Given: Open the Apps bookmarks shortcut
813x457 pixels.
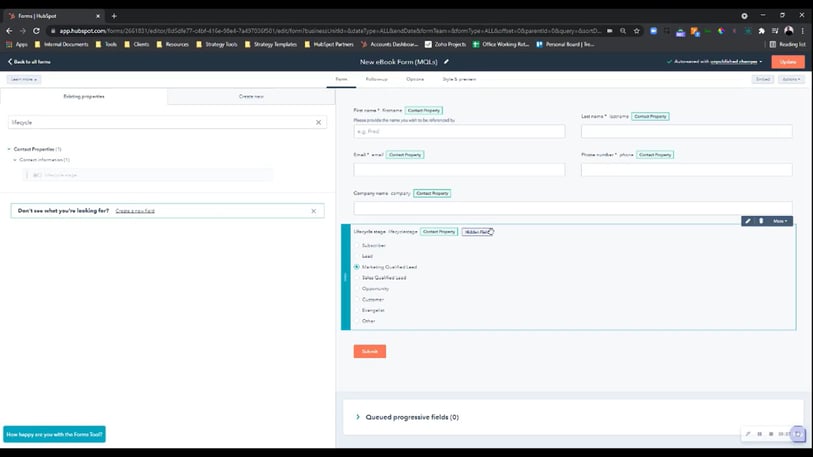Looking at the screenshot, I should (x=17, y=45).
